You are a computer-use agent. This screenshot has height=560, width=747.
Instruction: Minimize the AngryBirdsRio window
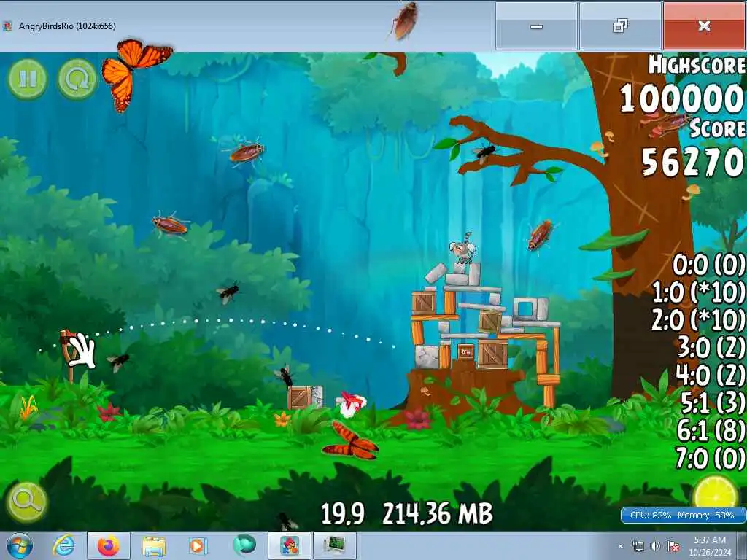click(x=536, y=26)
